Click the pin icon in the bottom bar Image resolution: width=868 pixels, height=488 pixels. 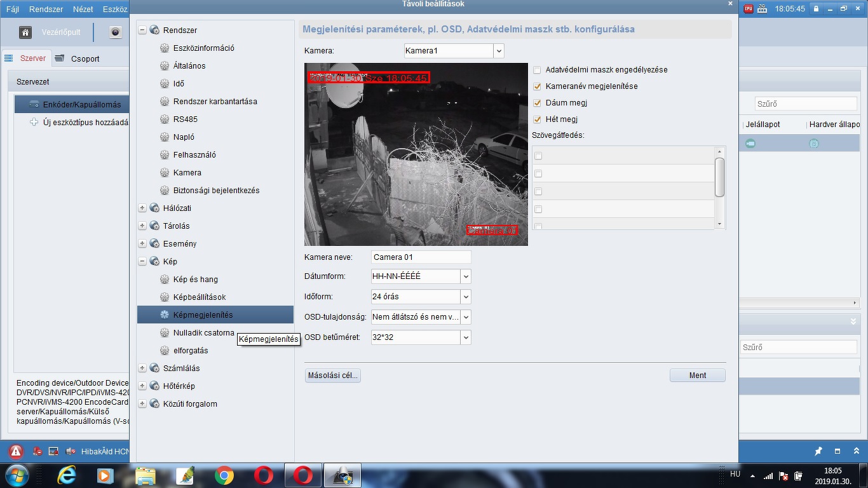pyautogui.click(x=818, y=451)
